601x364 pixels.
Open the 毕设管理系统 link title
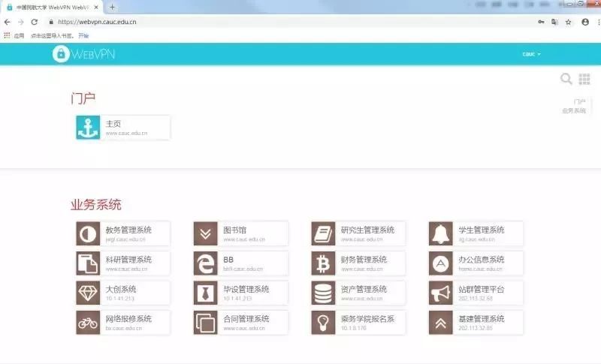click(246, 290)
